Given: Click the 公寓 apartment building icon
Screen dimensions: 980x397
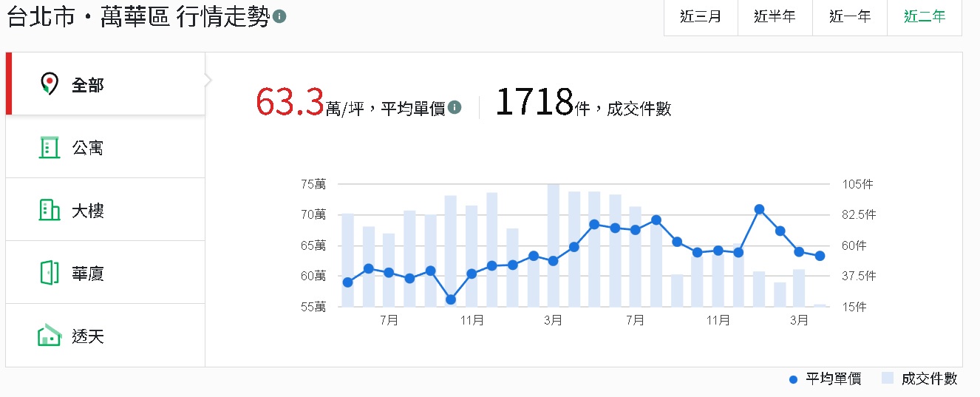Looking at the screenshot, I should click(x=49, y=148).
